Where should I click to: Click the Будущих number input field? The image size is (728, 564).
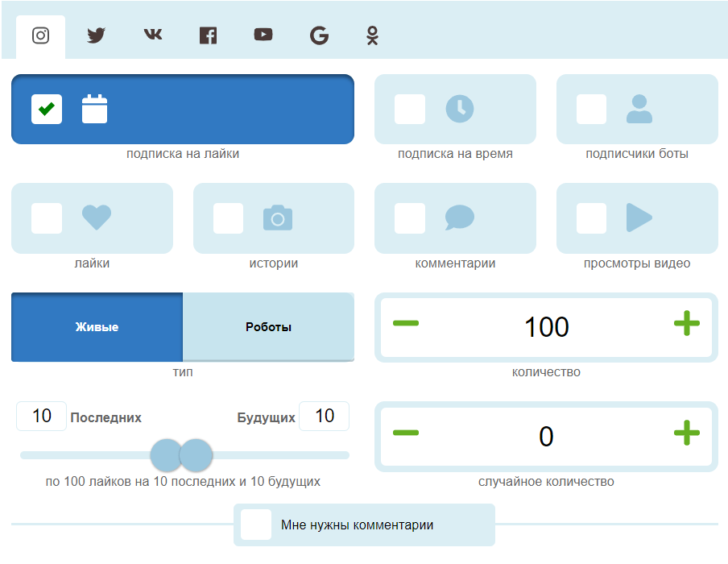point(324,416)
